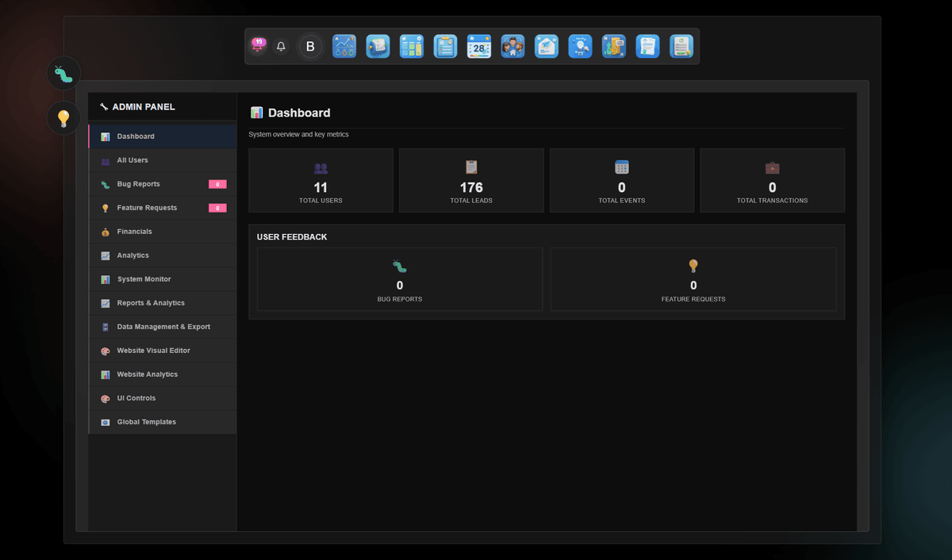The height and width of the screenshot is (560, 952).
Task: Click the clipboard checklist toolbar icon
Action: 445,46
